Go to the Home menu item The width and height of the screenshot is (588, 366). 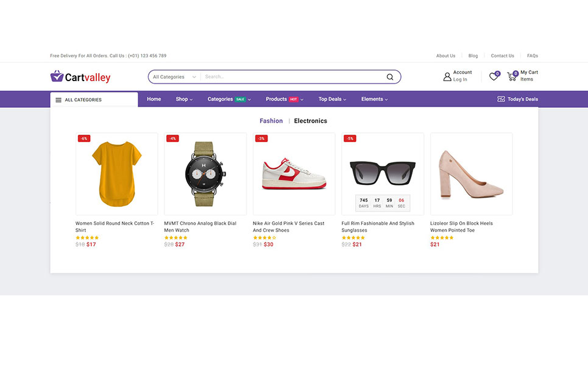154,99
